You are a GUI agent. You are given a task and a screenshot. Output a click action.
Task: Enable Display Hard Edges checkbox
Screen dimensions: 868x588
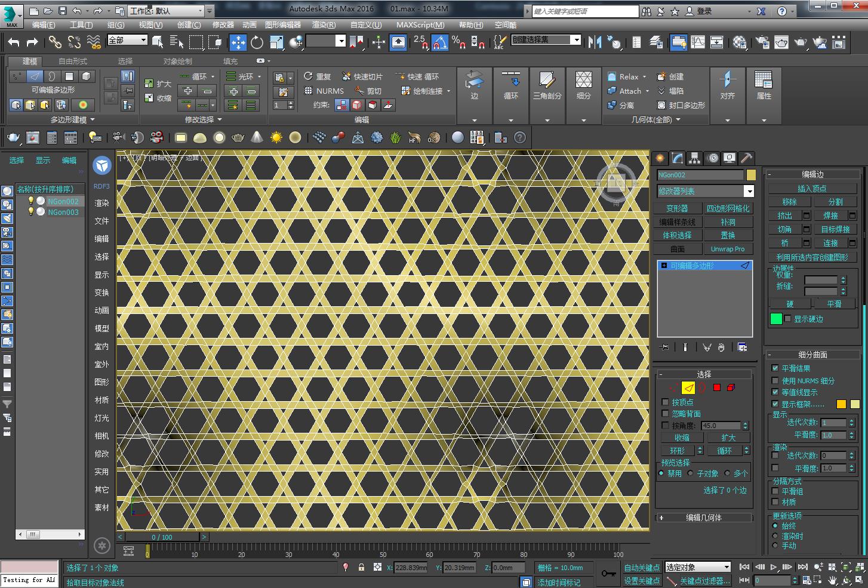(x=788, y=319)
